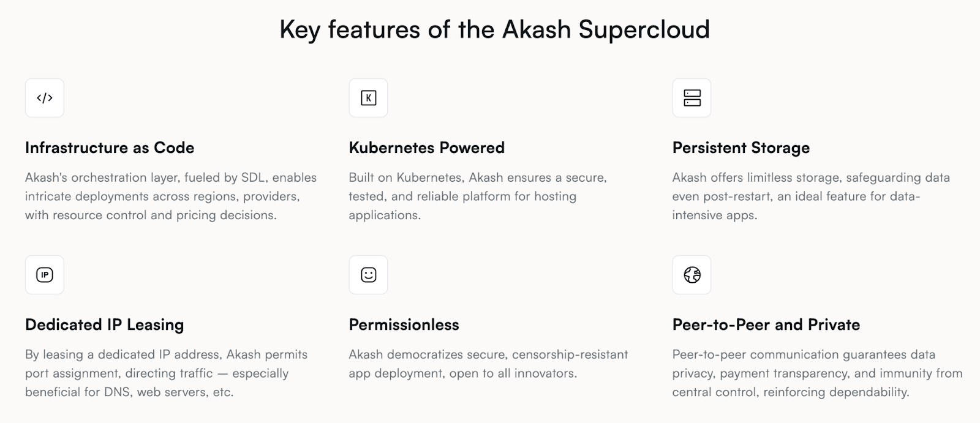This screenshot has height=423, width=980.
Task: Open the Permissionless heading
Action: coord(404,324)
